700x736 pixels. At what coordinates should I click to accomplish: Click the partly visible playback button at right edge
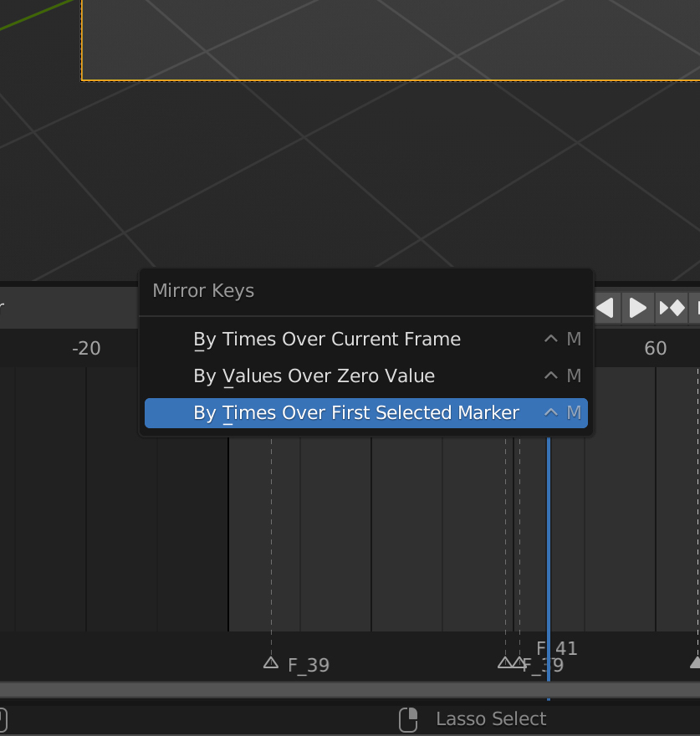click(696, 308)
